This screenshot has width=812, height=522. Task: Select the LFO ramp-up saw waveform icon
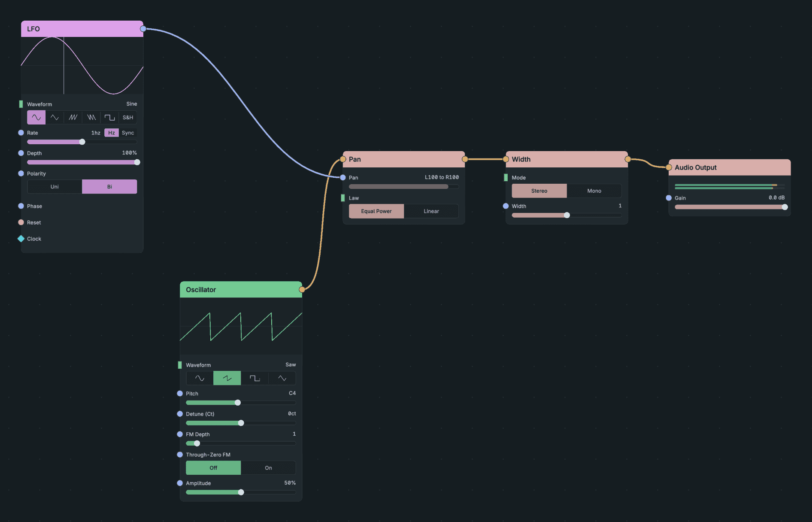point(73,117)
